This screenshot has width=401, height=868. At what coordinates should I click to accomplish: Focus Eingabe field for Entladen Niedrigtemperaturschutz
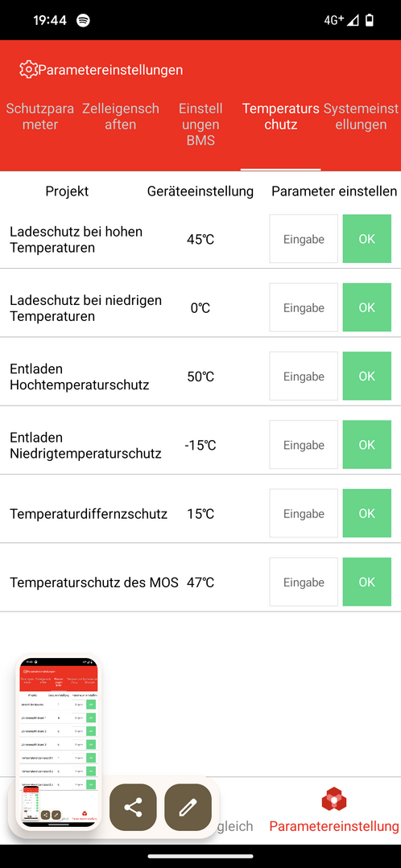click(x=304, y=445)
